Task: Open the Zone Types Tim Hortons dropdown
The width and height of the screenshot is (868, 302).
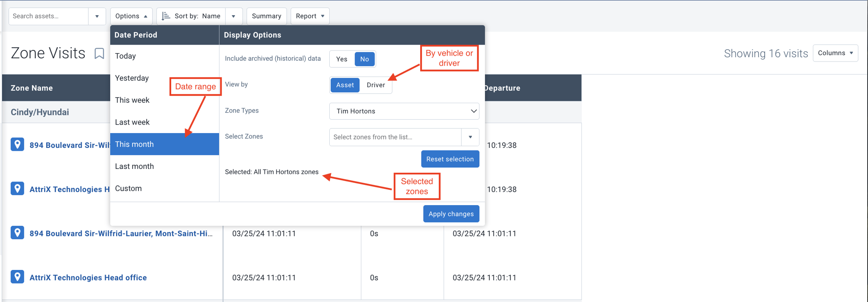Action: pyautogui.click(x=404, y=111)
